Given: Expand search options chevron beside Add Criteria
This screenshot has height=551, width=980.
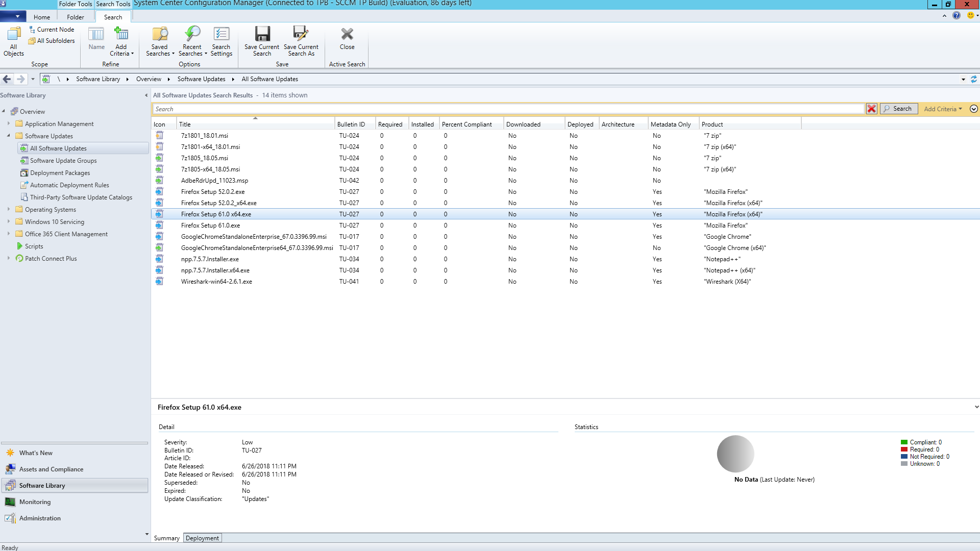Looking at the screenshot, I should click(973, 109).
